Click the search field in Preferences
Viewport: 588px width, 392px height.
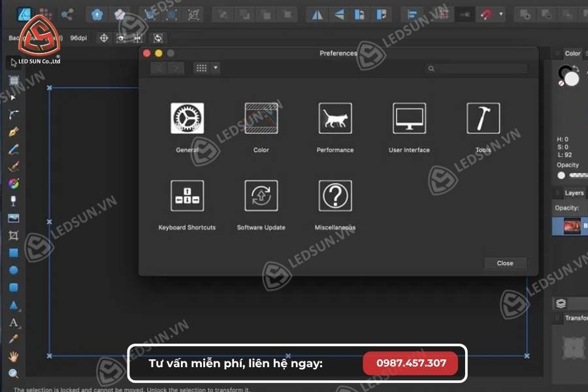[x=477, y=68]
